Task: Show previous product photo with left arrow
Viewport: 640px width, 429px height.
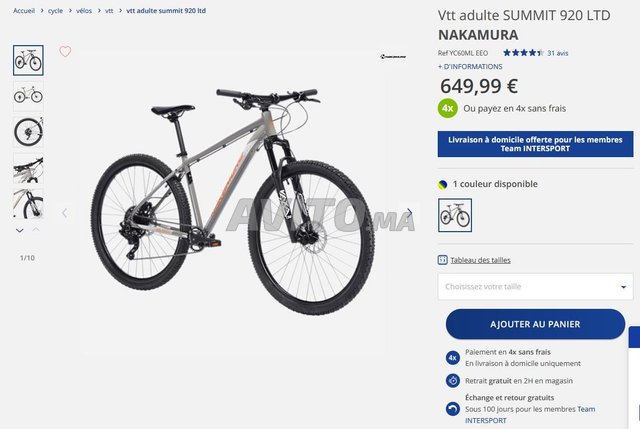Action: [x=64, y=213]
